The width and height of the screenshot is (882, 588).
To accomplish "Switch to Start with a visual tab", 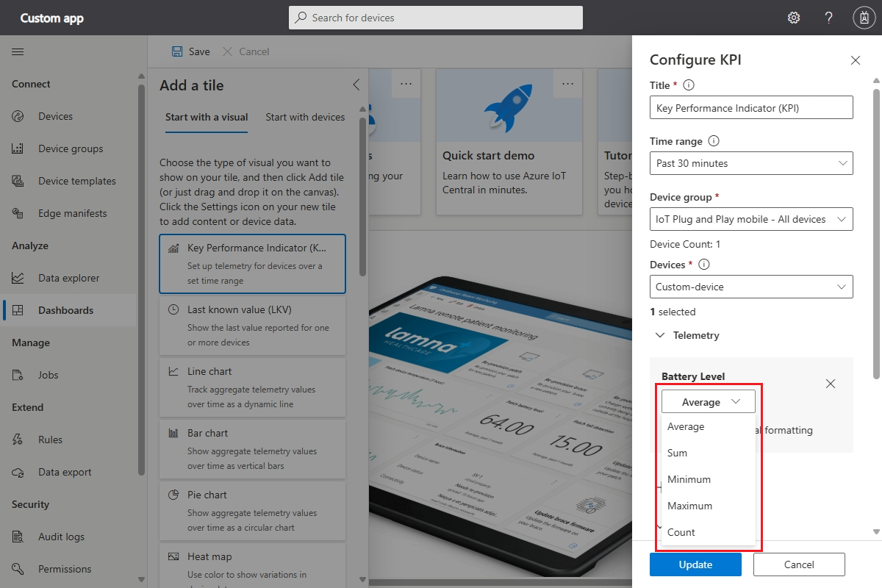I will tap(207, 117).
